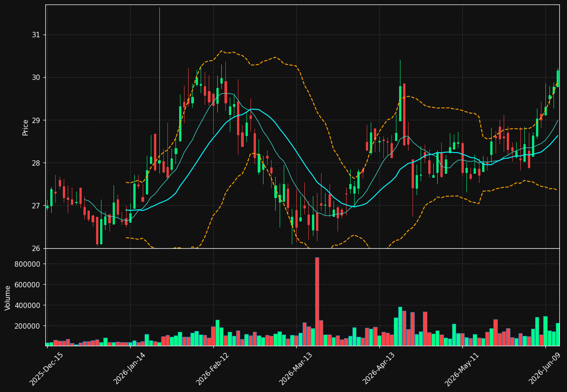Select the price tick label "27"
567x392 pixels.
(x=35, y=206)
